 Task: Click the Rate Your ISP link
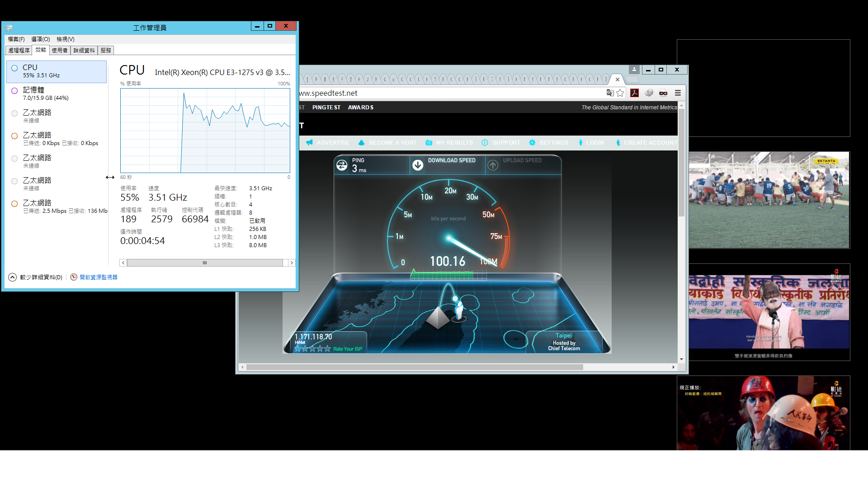348,349
